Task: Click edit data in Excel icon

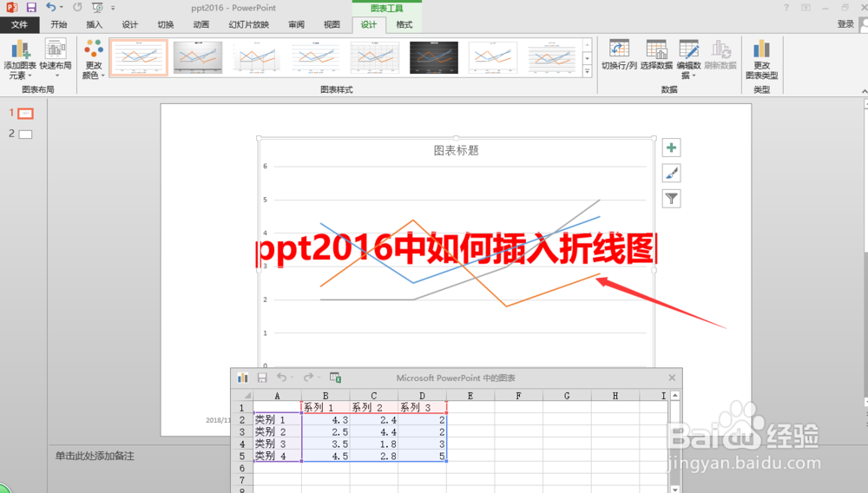Action: [335, 378]
